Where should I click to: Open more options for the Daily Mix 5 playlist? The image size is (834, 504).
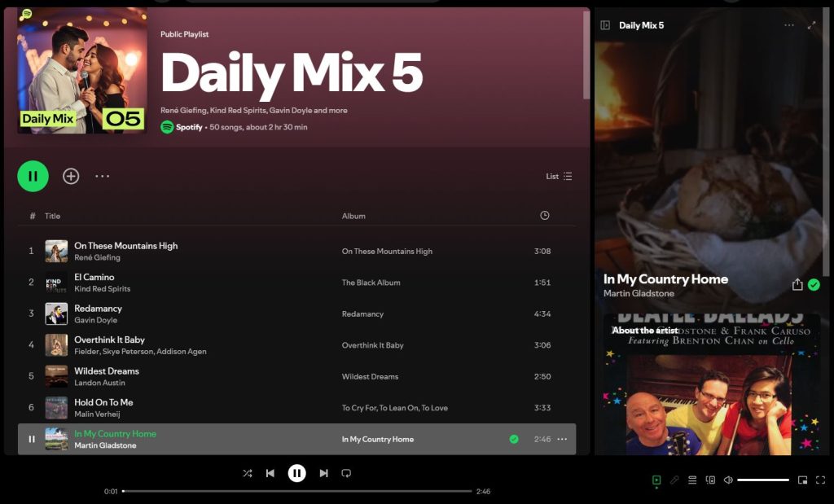coord(102,176)
